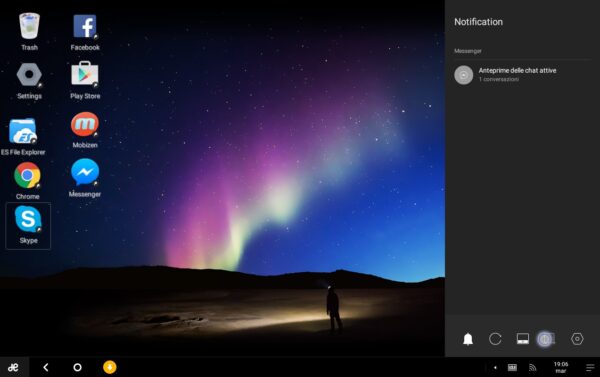This screenshot has height=377, width=600.
Task: Click the Messenger notification avatar circle
Action: pyautogui.click(x=464, y=75)
